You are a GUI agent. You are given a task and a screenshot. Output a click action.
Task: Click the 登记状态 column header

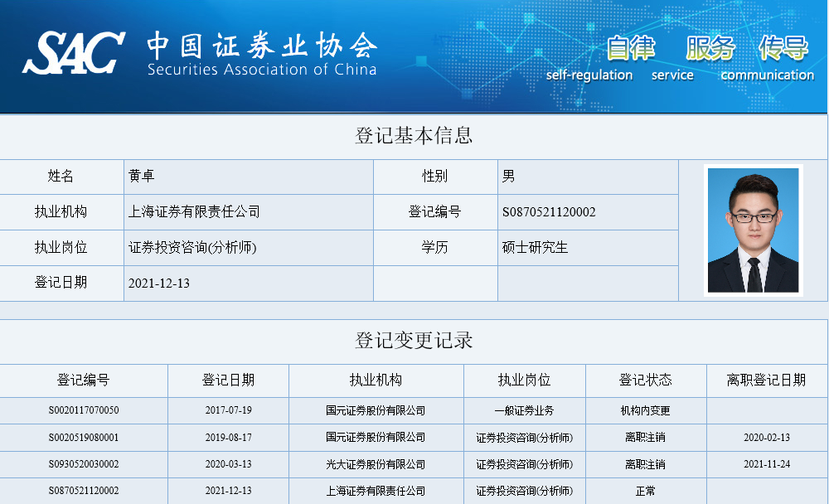pyautogui.click(x=646, y=380)
